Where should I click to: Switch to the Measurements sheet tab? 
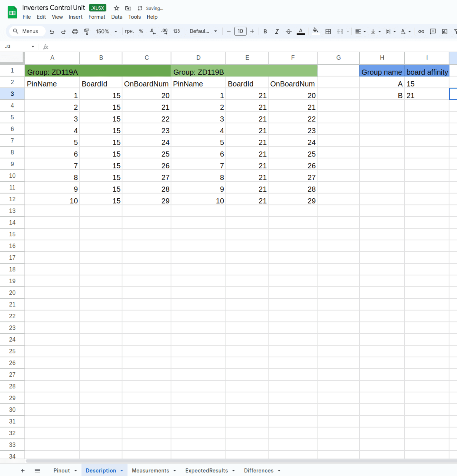click(x=150, y=470)
